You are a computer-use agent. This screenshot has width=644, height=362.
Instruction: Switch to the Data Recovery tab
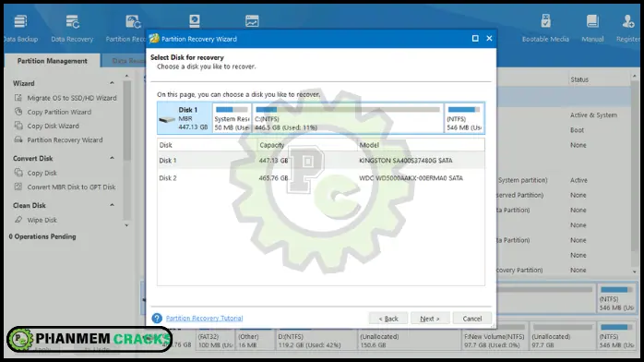pyautogui.click(x=125, y=61)
